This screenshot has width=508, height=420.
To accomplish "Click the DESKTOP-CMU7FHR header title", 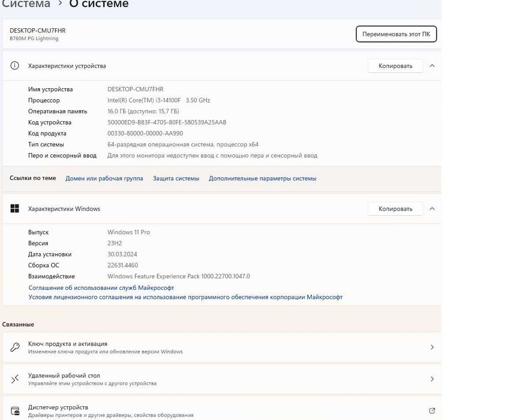I will click(x=38, y=31).
